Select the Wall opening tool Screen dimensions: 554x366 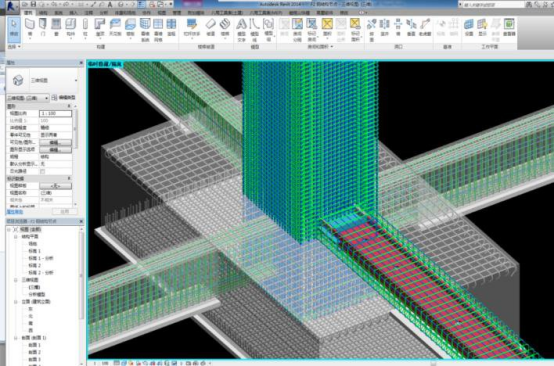click(x=398, y=28)
